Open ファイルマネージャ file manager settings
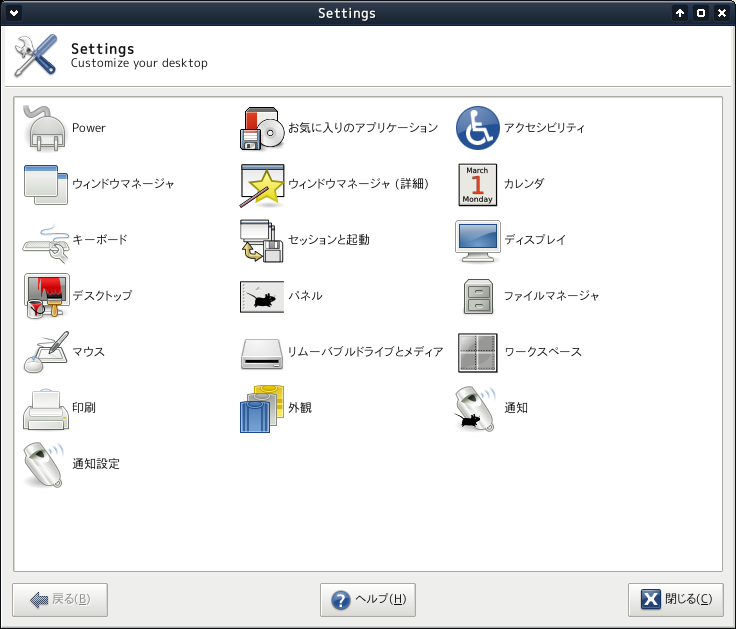This screenshot has height=629, width=736. [x=478, y=296]
